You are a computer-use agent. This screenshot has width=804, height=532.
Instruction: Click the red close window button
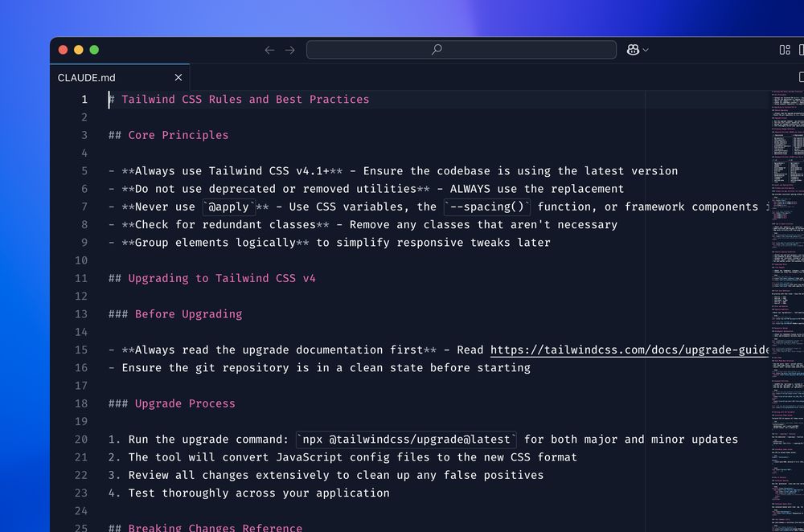[x=63, y=50]
